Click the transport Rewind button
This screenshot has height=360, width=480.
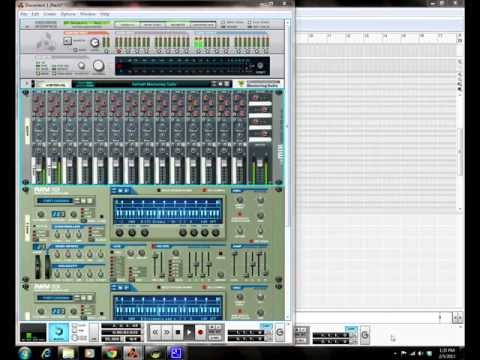tap(156, 332)
